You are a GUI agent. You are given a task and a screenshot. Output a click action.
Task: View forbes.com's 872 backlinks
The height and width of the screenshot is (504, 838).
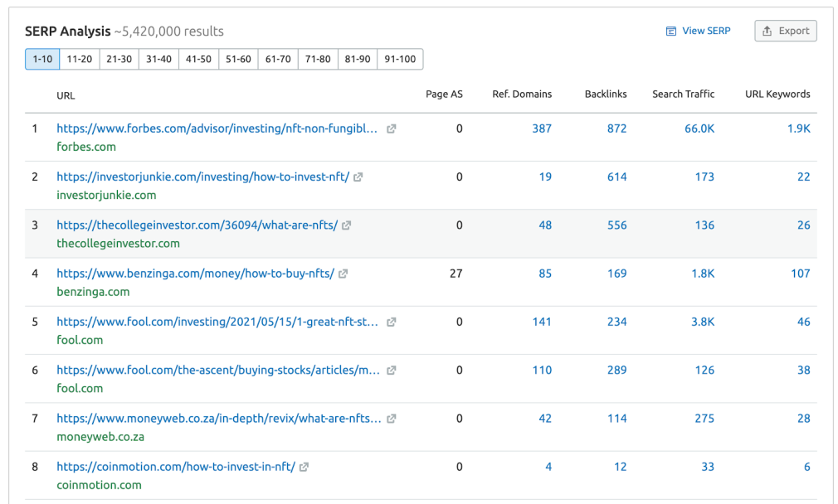[616, 128]
